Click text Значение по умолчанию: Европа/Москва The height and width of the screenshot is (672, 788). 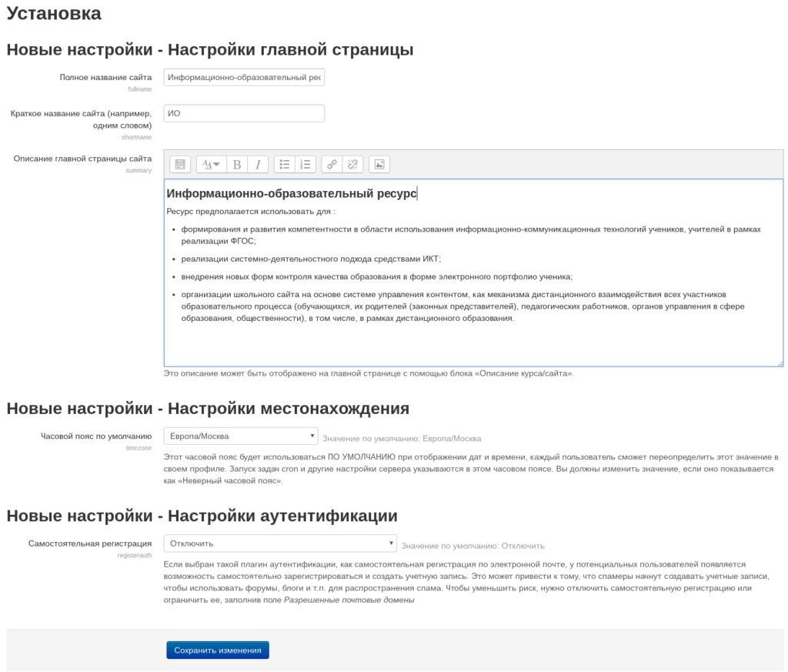(x=402, y=438)
